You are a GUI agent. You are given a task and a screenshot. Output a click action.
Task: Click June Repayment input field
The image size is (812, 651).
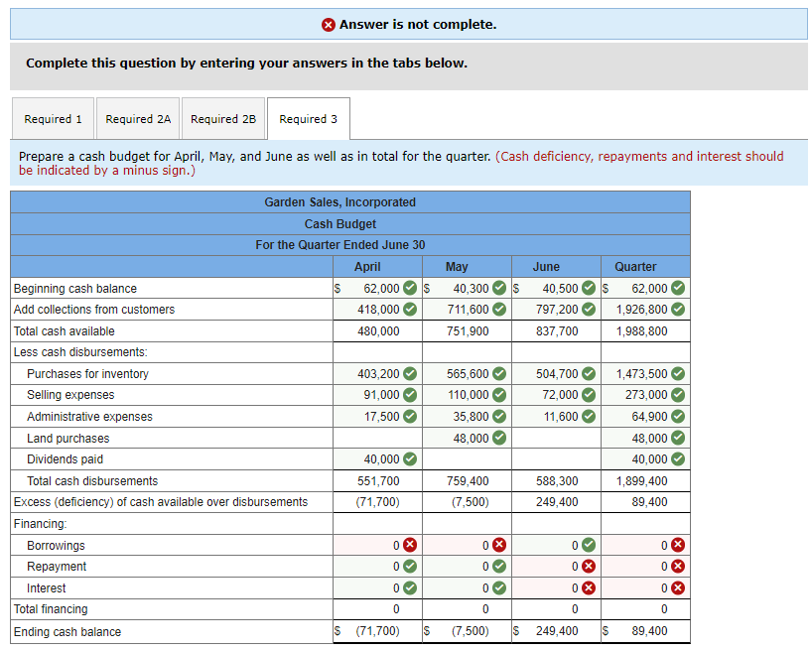pyautogui.click(x=556, y=566)
